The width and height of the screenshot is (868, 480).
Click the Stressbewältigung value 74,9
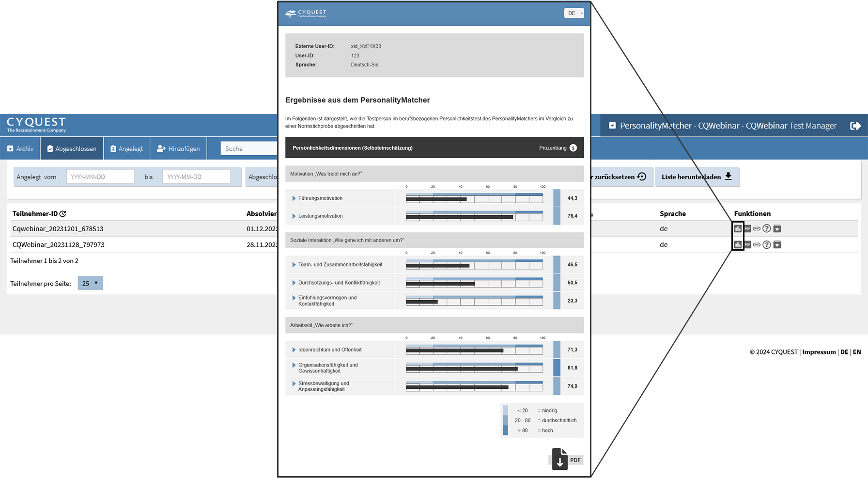point(573,386)
